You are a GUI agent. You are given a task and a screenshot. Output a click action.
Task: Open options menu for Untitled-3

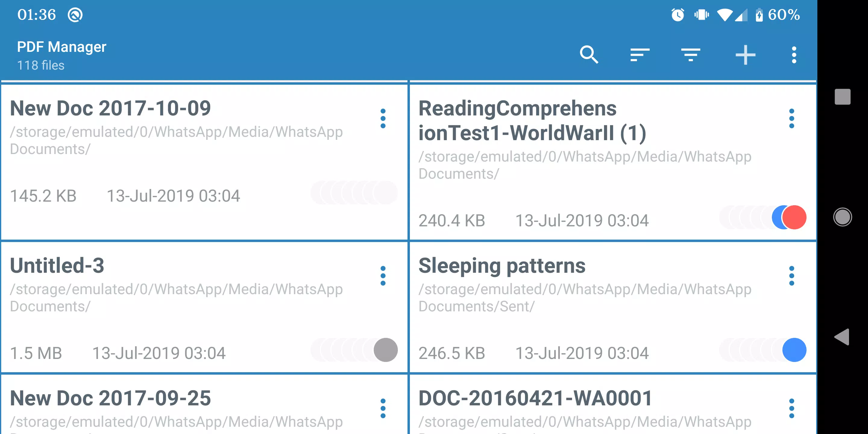pyautogui.click(x=383, y=276)
